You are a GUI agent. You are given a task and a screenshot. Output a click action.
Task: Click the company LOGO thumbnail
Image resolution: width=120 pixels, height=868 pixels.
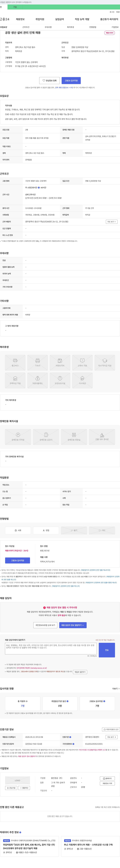click(x=17, y=780)
